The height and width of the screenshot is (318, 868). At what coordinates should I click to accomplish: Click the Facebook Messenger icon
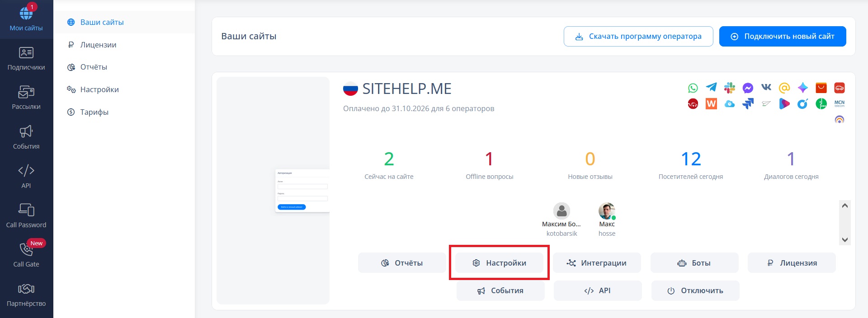click(748, 88)
